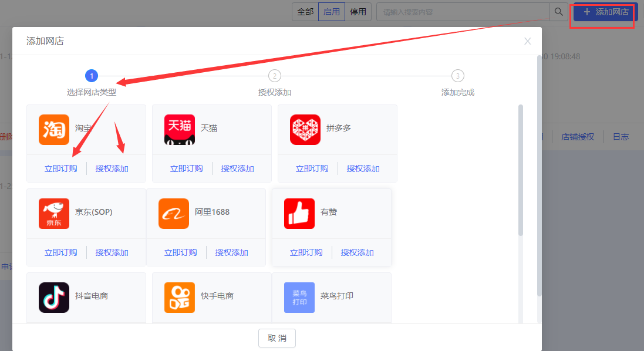Image resolution: width=644 pixels, height=351 pixels.
Task: Select the 启用 filter tab
Action: tap(332, 12)
